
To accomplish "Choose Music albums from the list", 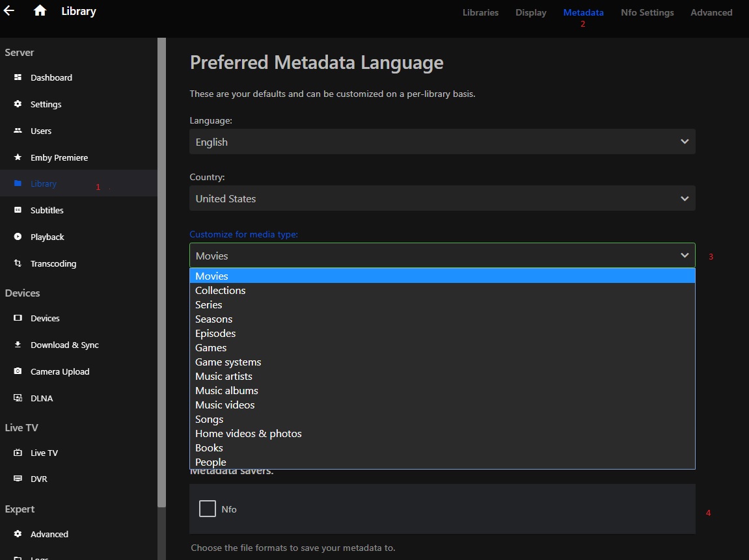I will [226, 390].
